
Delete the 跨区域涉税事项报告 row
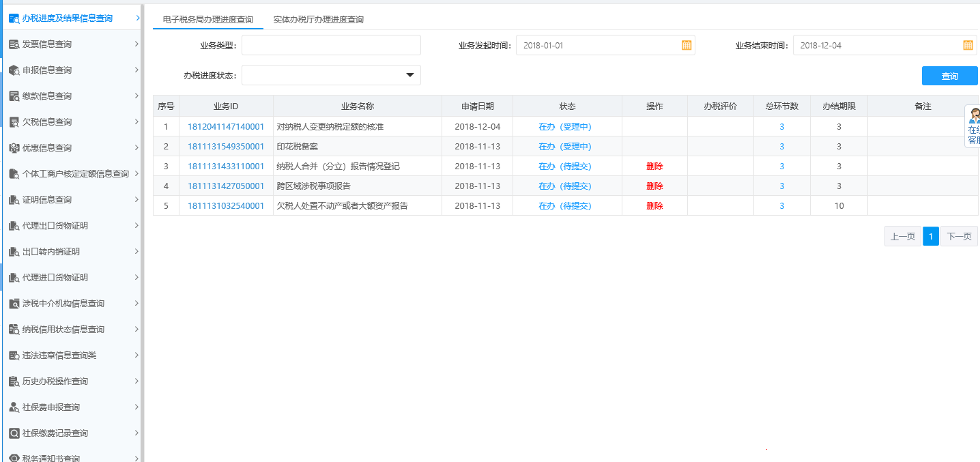(654, 186)
